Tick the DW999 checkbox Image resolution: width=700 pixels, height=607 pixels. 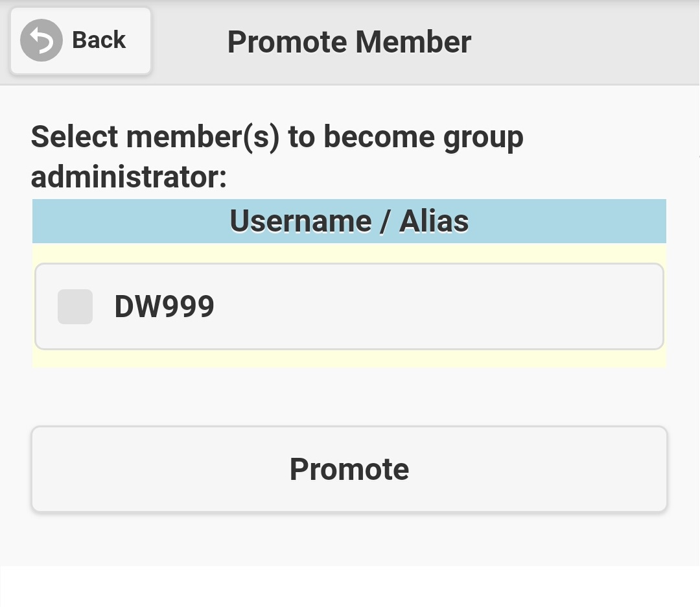75,307
